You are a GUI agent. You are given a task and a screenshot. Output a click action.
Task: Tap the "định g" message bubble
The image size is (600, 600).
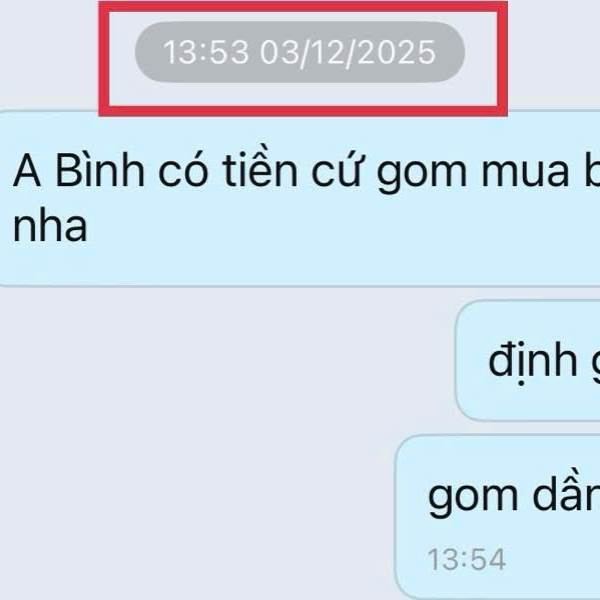click(x=528, y=360)
